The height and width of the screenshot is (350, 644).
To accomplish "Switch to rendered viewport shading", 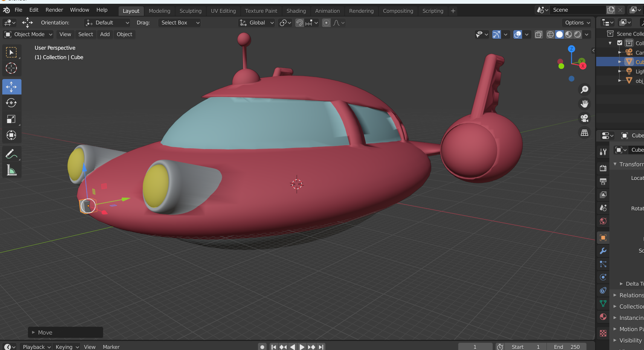I will pos(577,34).
